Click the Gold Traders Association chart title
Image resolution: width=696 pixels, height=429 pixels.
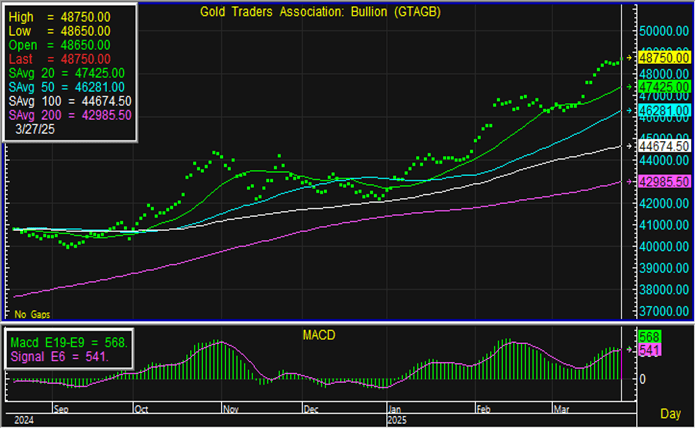(x=319, y=11)
